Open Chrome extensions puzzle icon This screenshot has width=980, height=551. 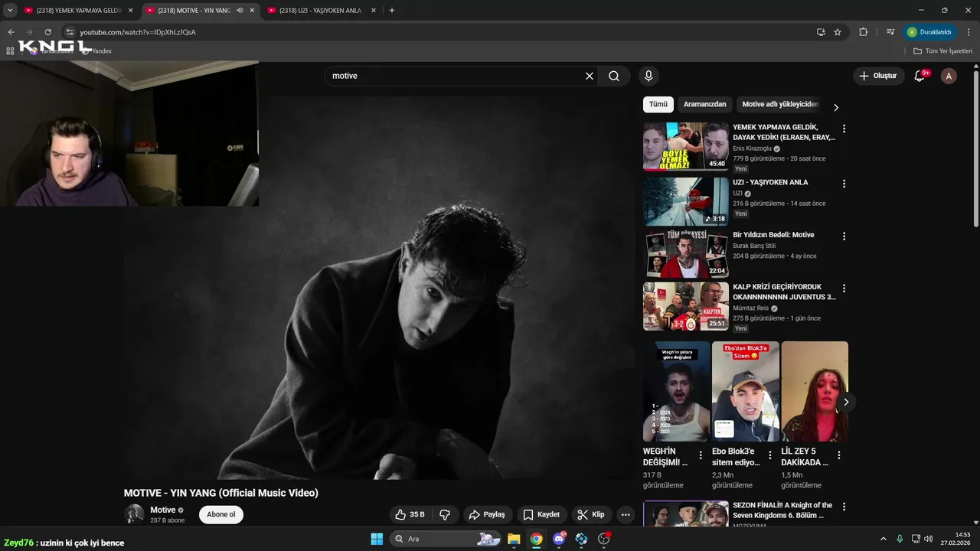863,32
